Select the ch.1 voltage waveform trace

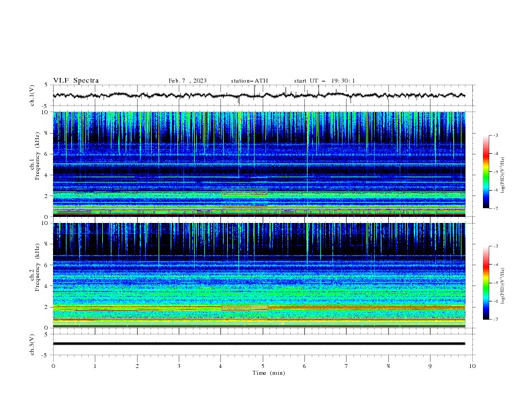(x=259, y=95)
